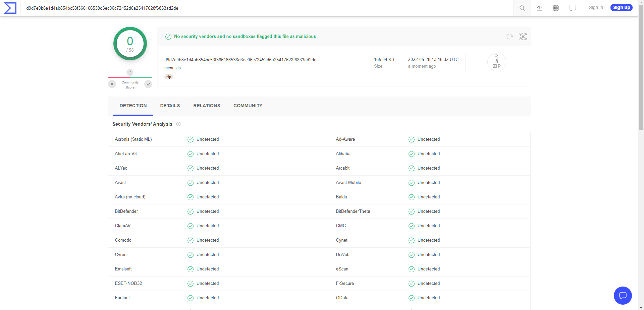
Task: Vote harmless with the community checkmark icon
Action: [x=148, y=84]
